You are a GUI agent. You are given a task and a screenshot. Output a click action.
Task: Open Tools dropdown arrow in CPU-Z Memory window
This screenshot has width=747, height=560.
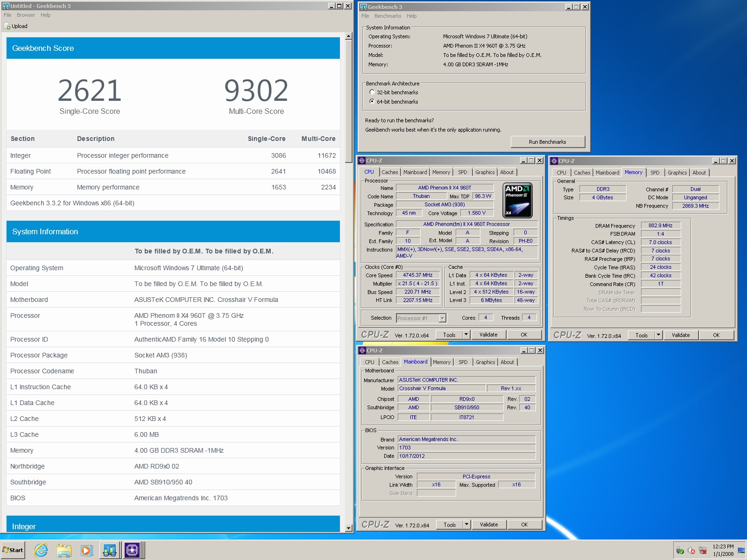tap(658, 335)
